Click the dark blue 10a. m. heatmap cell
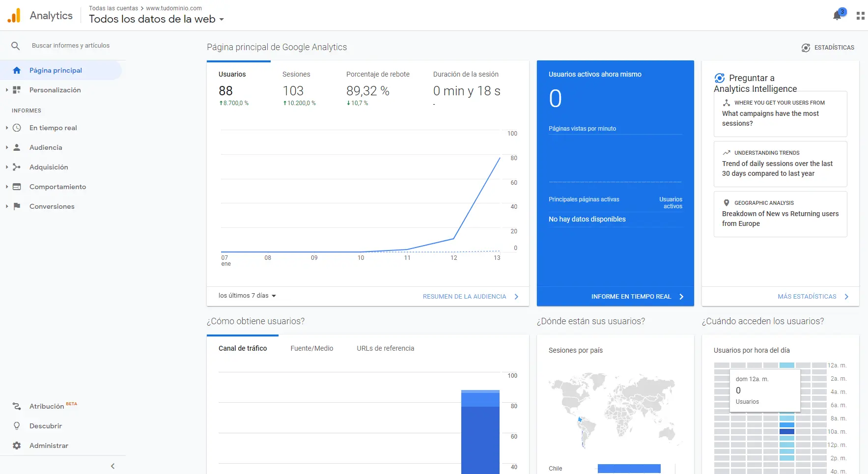868x474 pixels. pyautogui.click(x=787, y=432)
